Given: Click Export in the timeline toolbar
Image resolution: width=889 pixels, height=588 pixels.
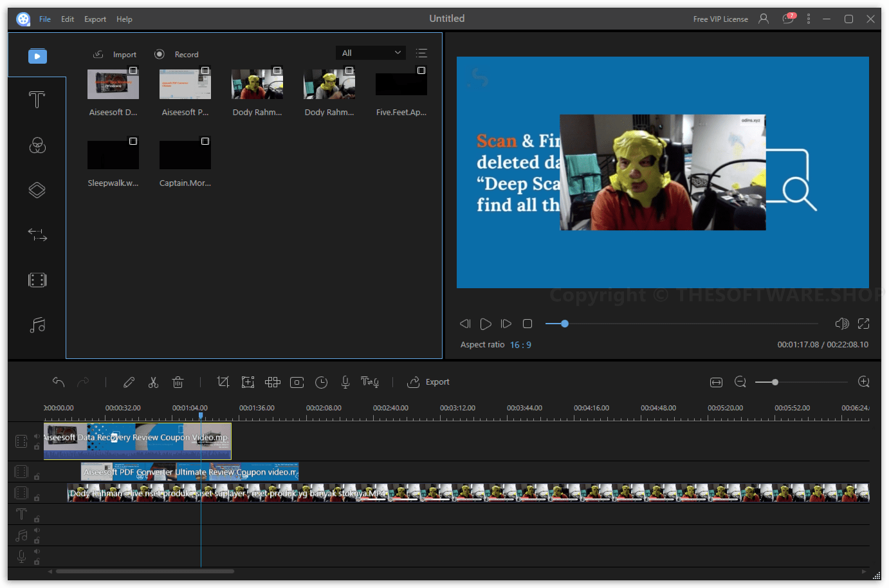Looking at the screenshot, I should pos(428,382).
